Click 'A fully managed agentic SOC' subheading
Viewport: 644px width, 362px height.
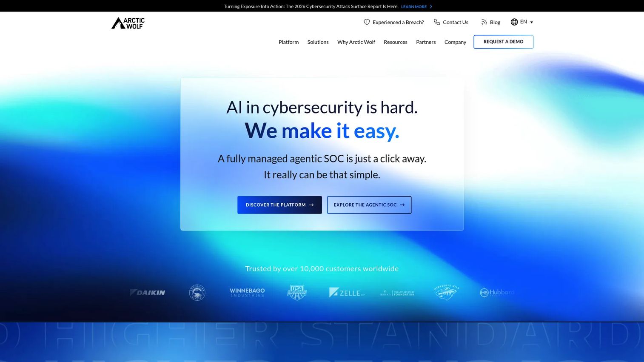tap(322, 159)
